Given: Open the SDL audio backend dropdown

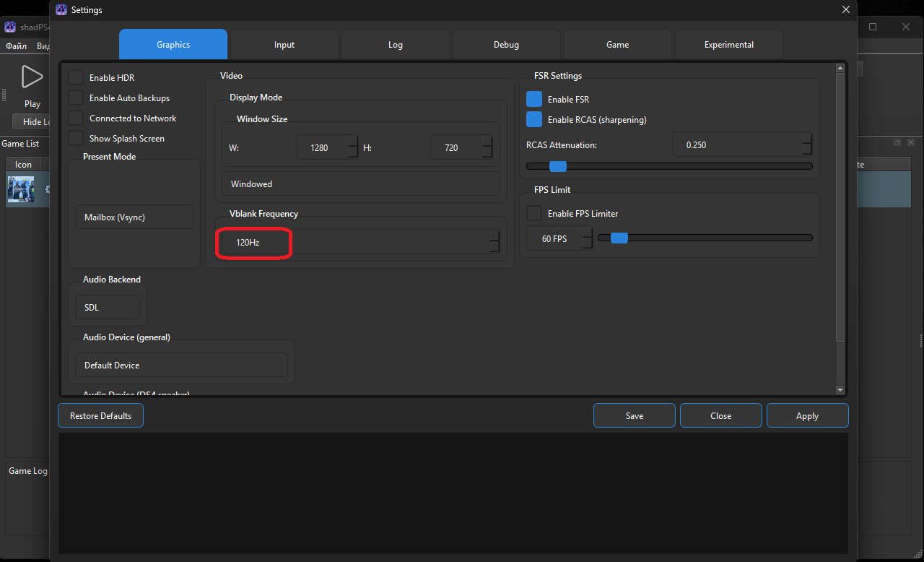Looking at the screenshot, I should [x=108, y=307].
